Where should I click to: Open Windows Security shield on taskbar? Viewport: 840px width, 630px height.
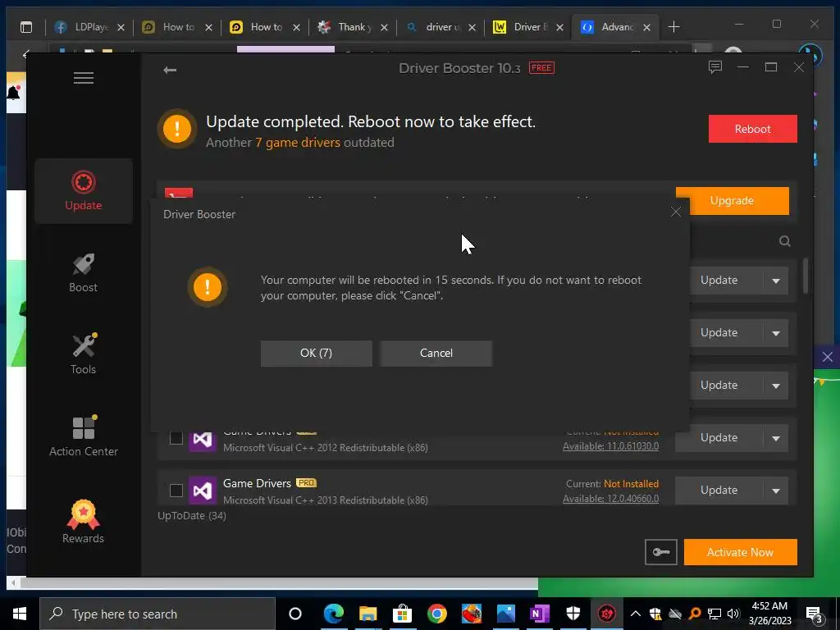pos(573,614)
